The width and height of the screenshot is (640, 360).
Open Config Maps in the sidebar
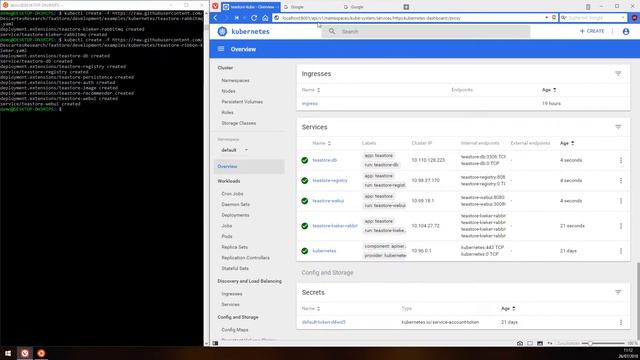point(235,330)
